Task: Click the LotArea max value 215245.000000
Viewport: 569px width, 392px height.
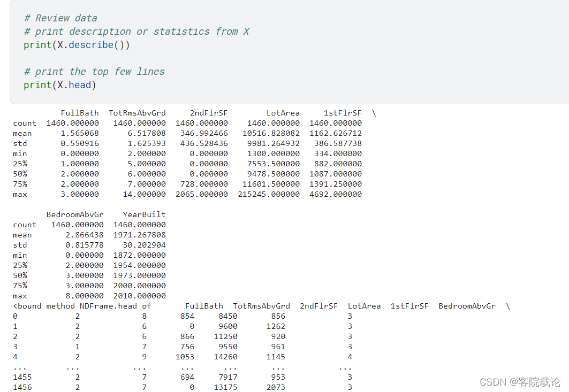Action: (269, 194)
